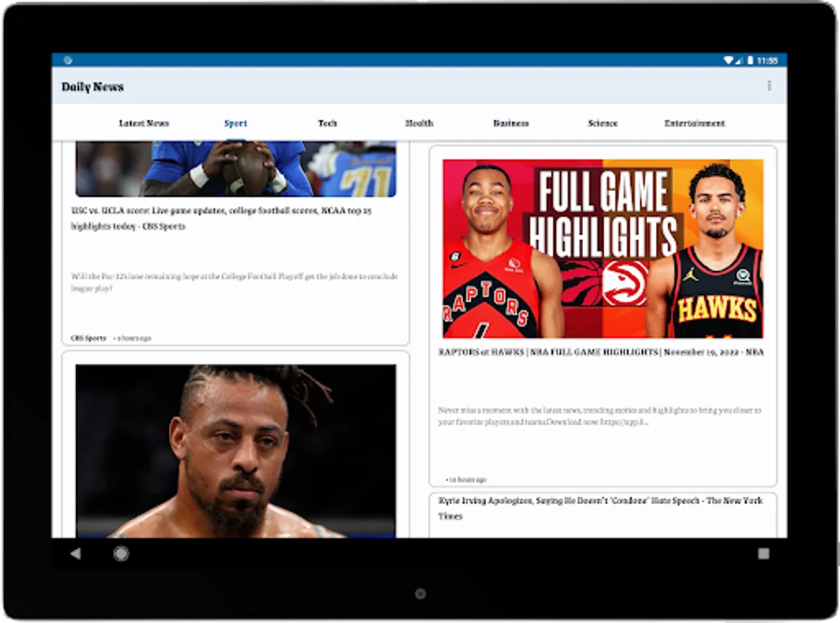Open the Tech tab
The image size is (840, 623).
tap(328, 123)
